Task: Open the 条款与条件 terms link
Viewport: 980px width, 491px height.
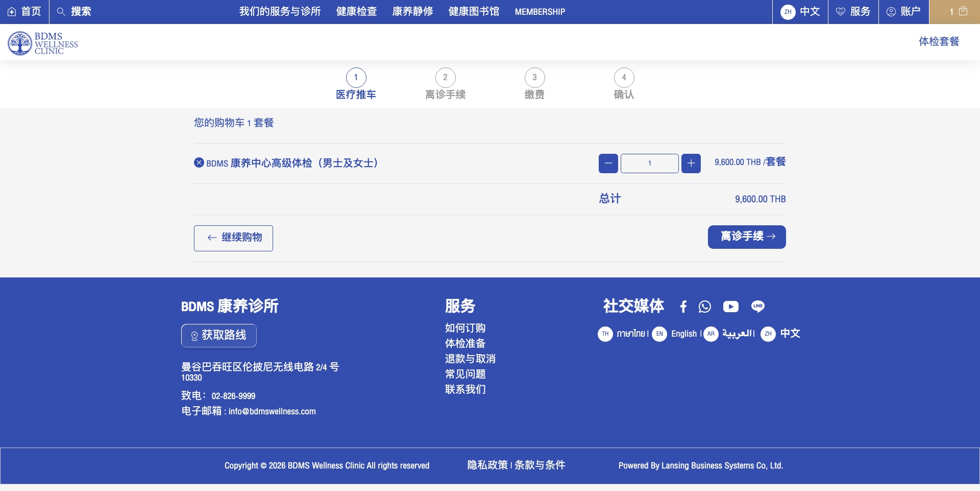Action: click(540, 465)
